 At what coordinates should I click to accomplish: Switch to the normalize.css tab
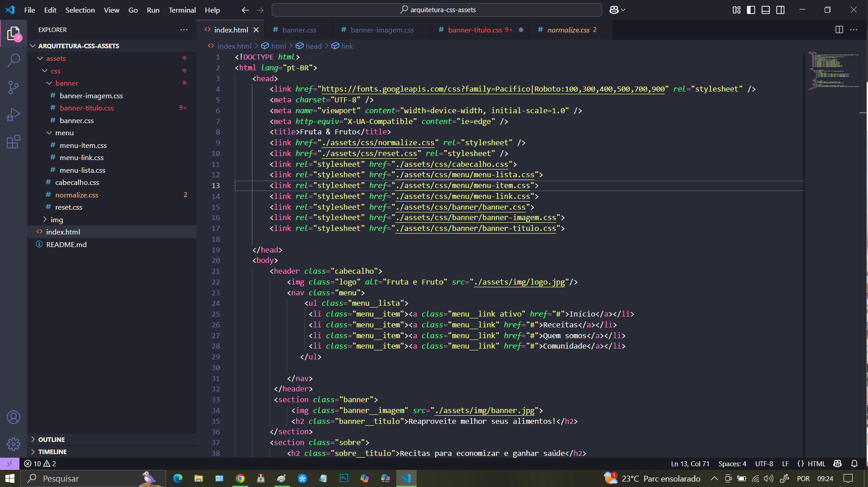[571, 30]
